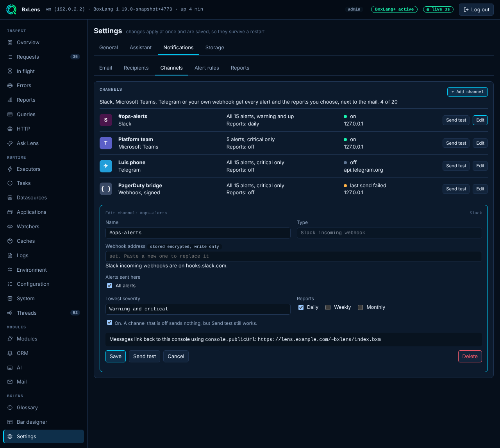Image resolution: width=500 pixels, height=448 pixels.
Task: Click the Ask Lens sparkle icon
Action: pos(10,143)
